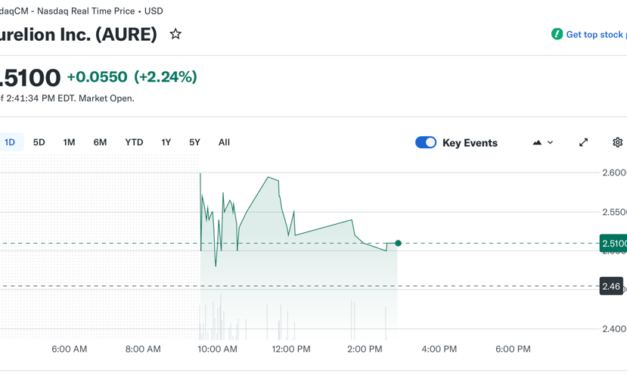Open chart settings gear
This screenshot has width=627, height=376.
click(617, 142)
